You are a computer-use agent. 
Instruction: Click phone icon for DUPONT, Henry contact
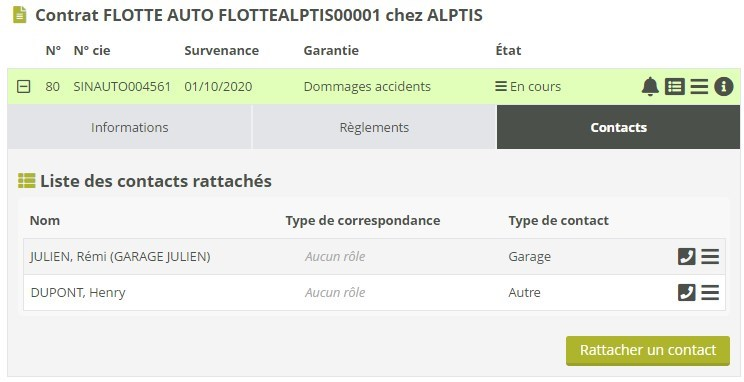point(687,293)
